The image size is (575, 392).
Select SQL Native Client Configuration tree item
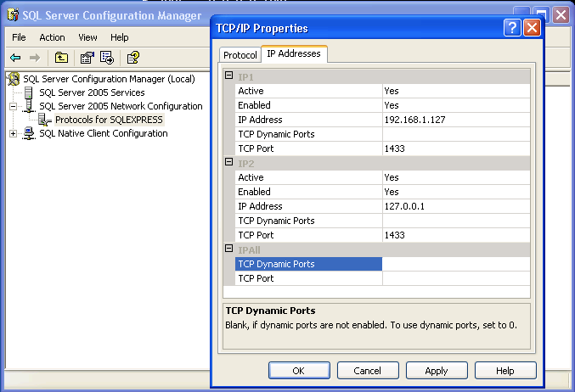pos(104,133)
